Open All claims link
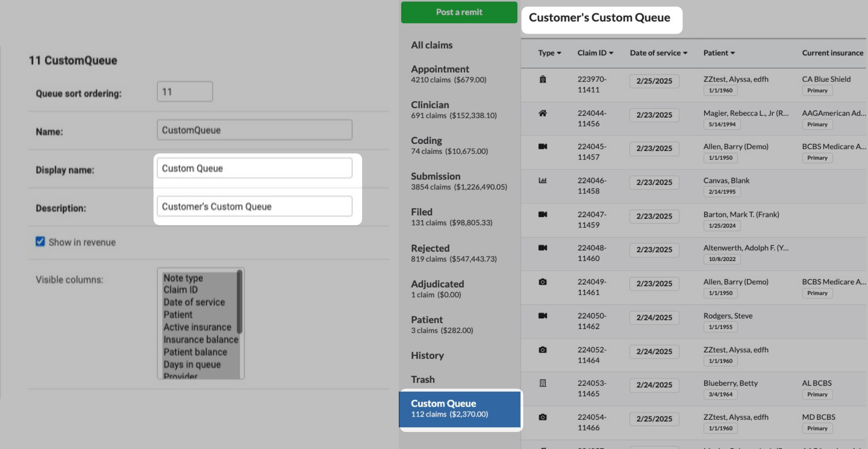868x449 pixels. (x=432, y=45)
